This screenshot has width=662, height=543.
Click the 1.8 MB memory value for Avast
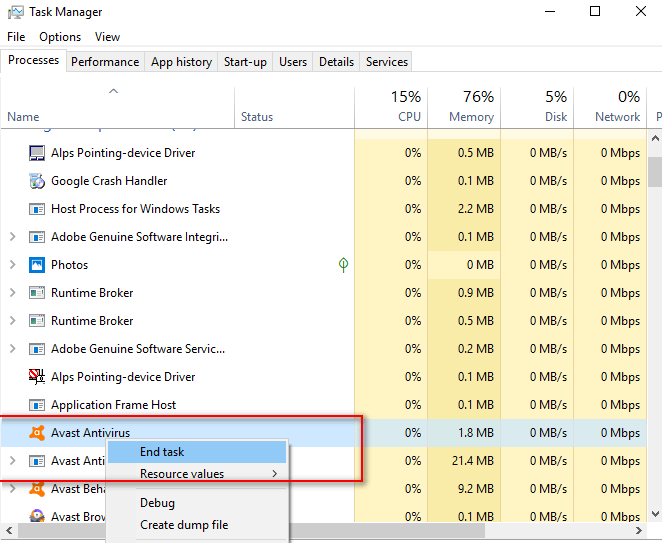click(475, 433)
